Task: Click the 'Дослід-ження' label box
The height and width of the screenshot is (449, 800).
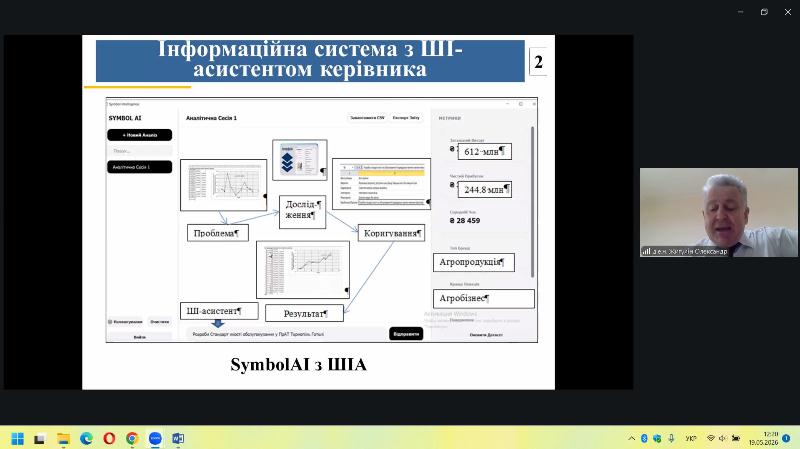Action: point(303,211)
